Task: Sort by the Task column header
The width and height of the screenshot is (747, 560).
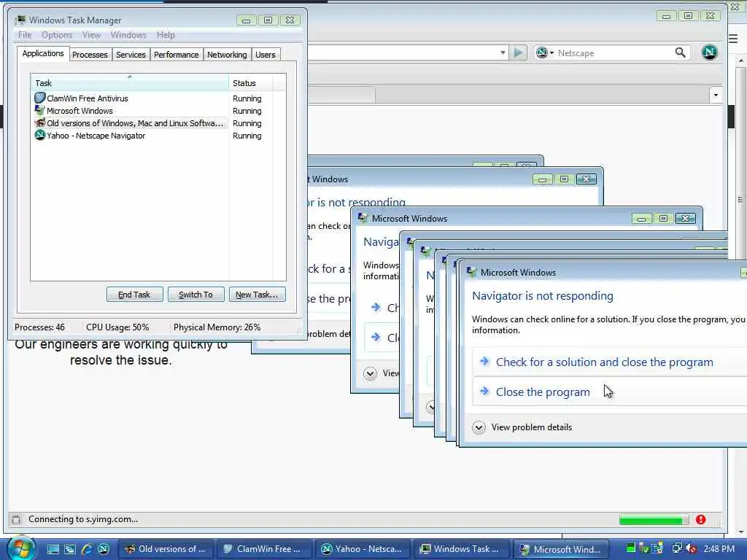Action: pos(130,83)
